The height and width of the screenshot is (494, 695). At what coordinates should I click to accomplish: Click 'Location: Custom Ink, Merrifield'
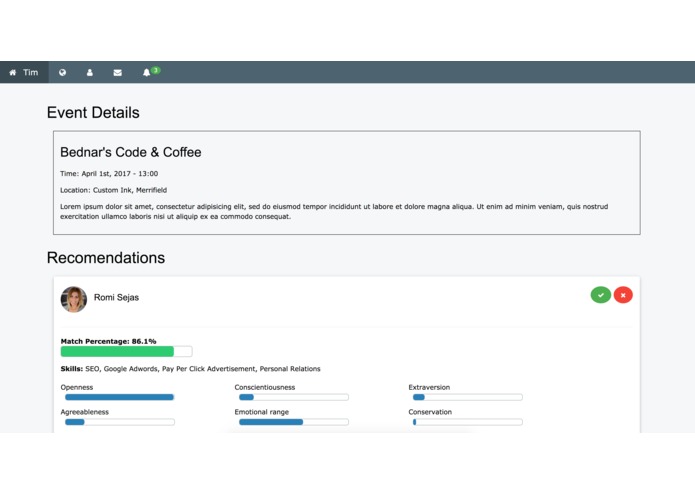click(113, 190)
